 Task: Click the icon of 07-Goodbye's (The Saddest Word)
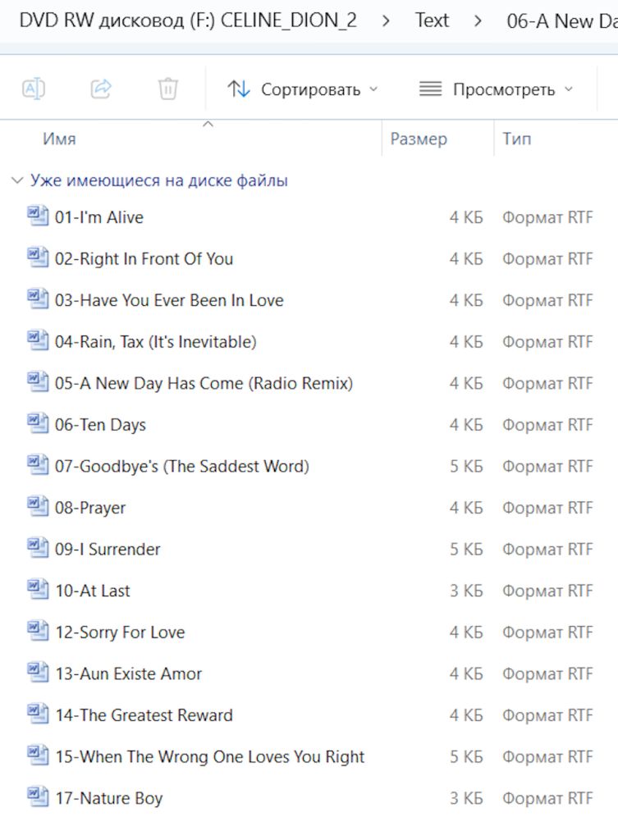coord(38,465)
